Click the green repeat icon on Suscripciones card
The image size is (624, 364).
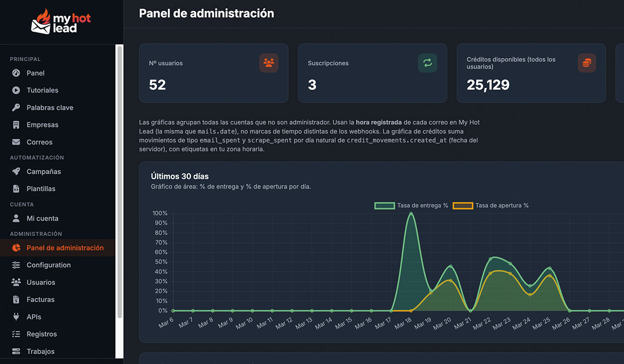pyautogui.click(x=427, y=63)
